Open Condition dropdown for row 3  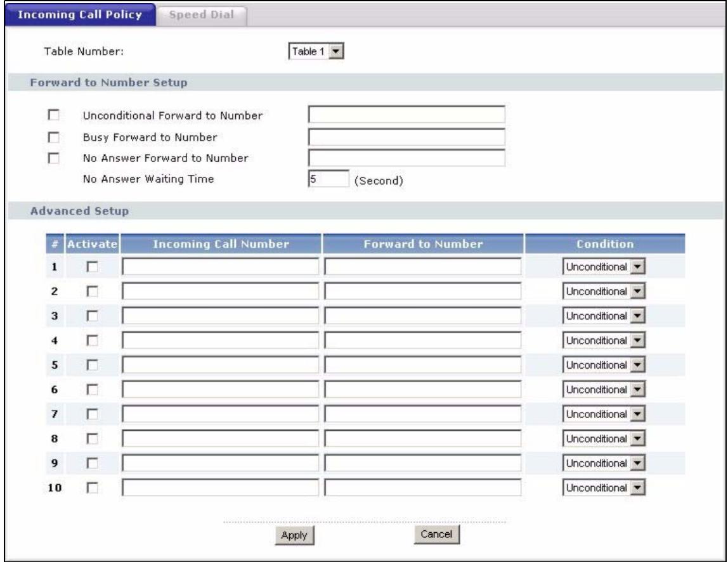tap(604, 316)
